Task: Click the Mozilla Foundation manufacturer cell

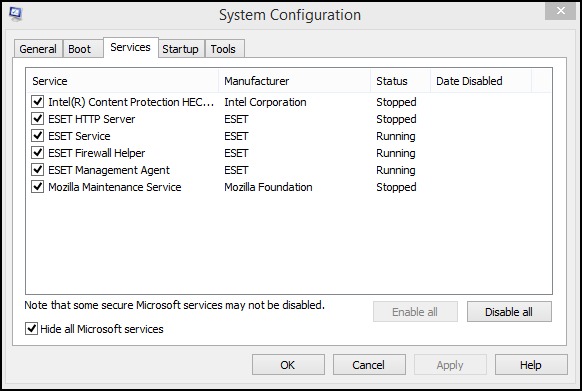Action: 268,187
